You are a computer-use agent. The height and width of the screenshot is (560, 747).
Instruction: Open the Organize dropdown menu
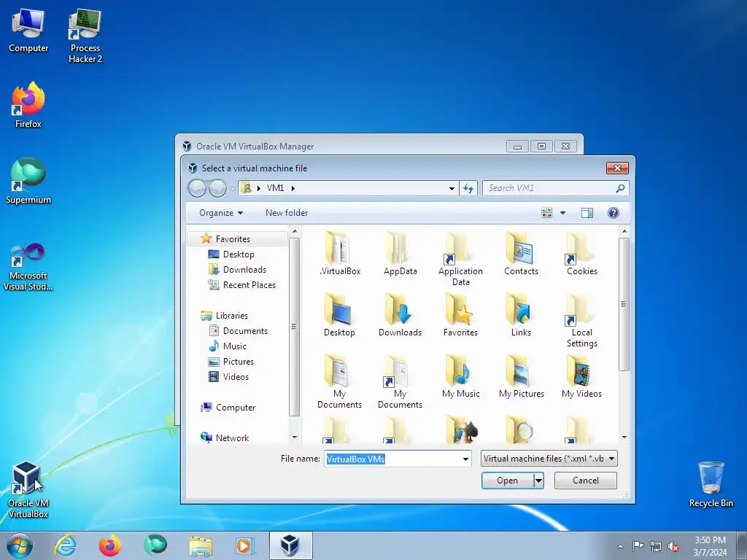(220, 213)
